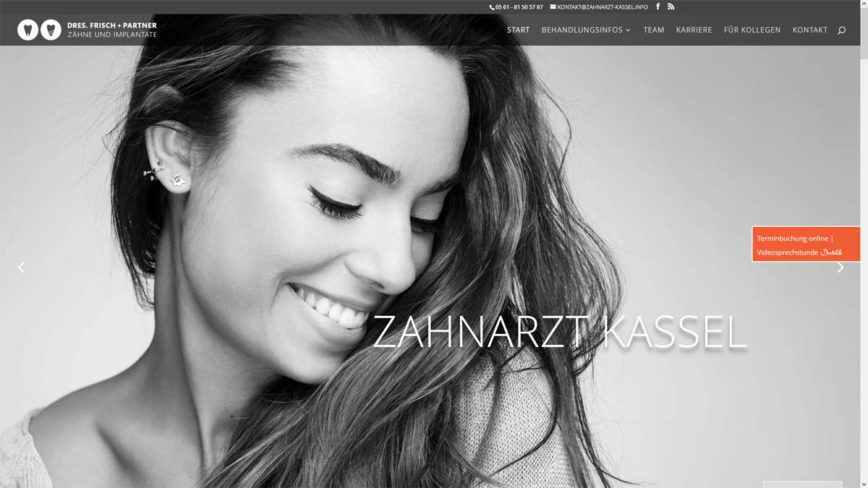Open the Facebook page icon
This screenshot has width=868, height=488.
658,7
